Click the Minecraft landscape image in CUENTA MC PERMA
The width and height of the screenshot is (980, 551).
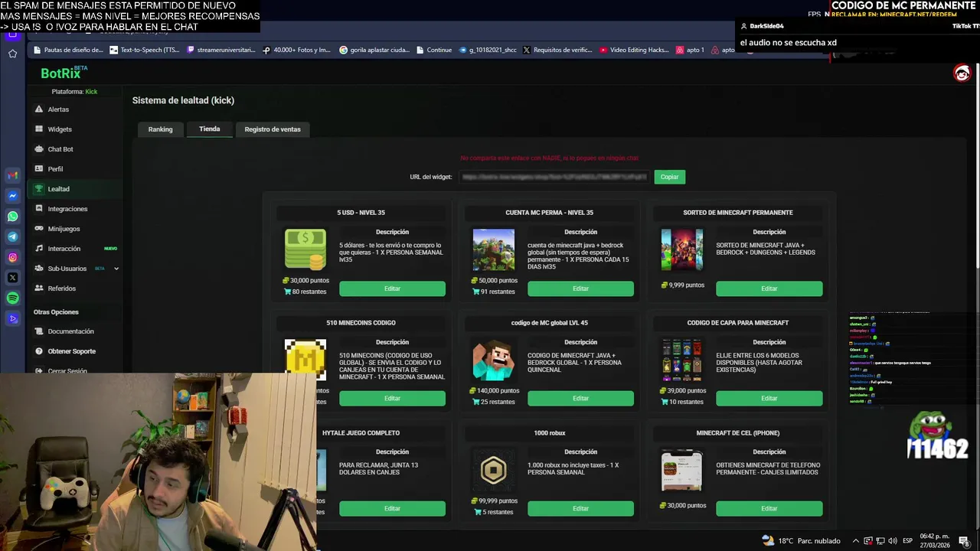pyautogui.click(x=493, y=249)
